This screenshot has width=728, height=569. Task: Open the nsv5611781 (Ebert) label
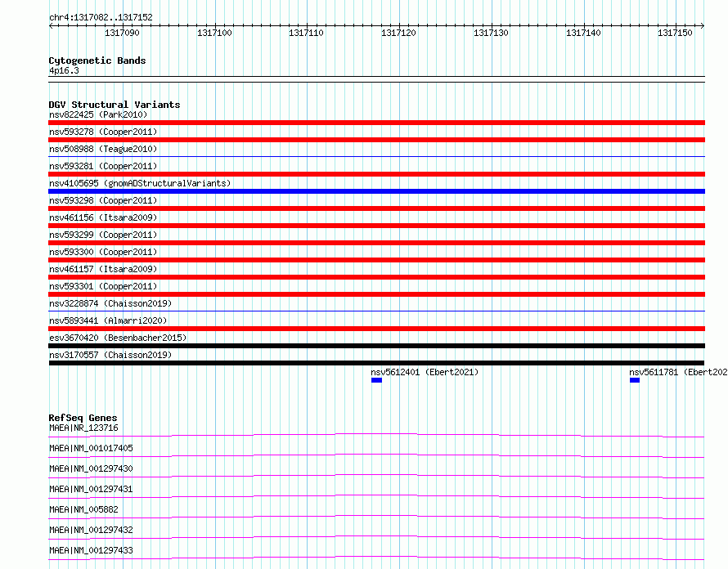(x=678, y=372)
